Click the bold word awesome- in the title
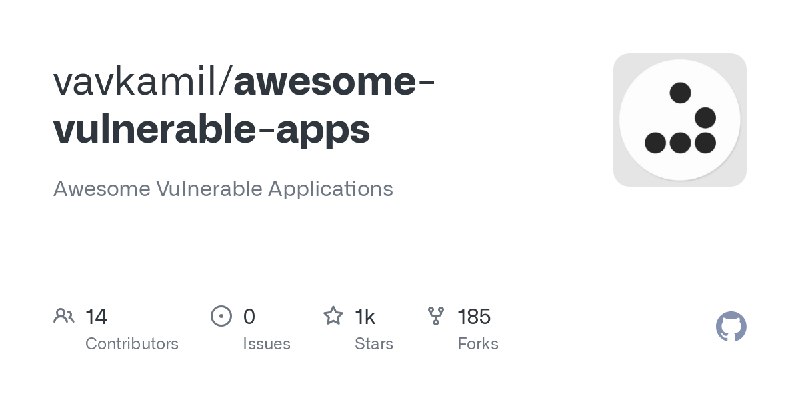 coord(334,83)
